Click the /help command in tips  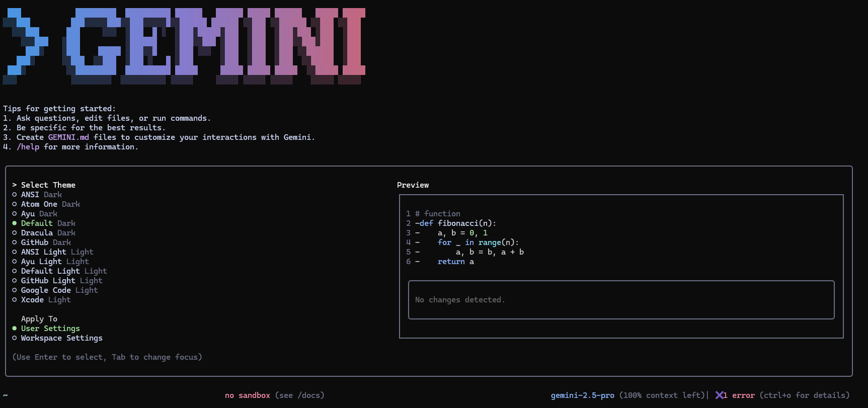point(28,147)
